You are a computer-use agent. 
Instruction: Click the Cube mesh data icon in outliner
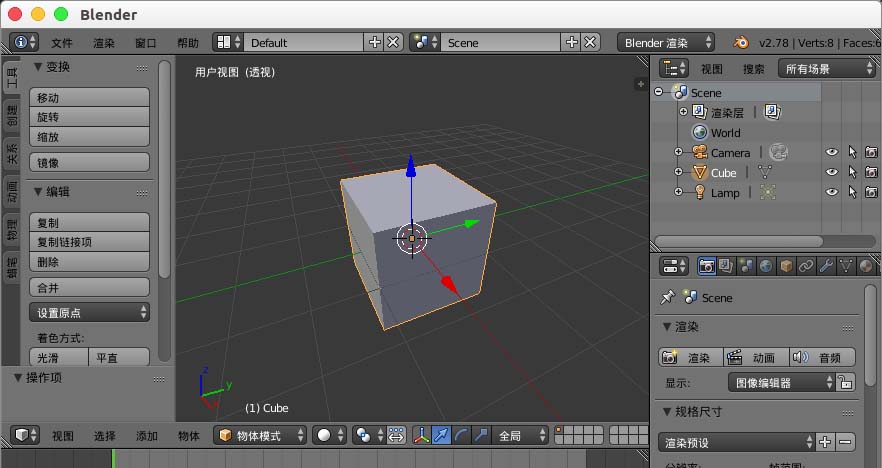765,172
